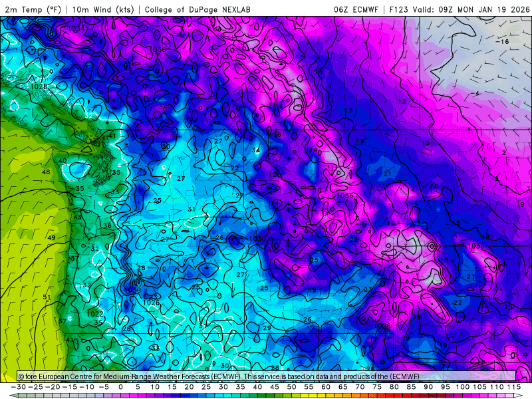Click the "55" label on the color scale
Image resolution: width=532 pixels, height=399 pixels.
(309, 387)
